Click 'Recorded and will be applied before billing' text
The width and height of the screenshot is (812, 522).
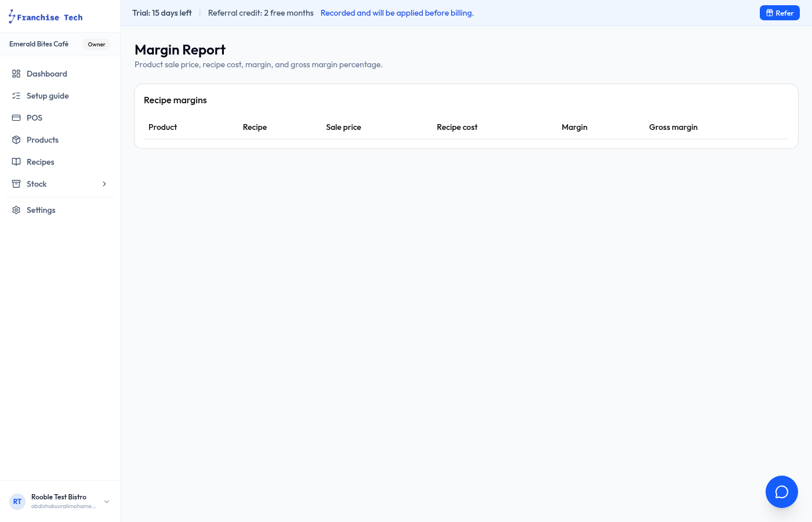click(x=397, y=13)
